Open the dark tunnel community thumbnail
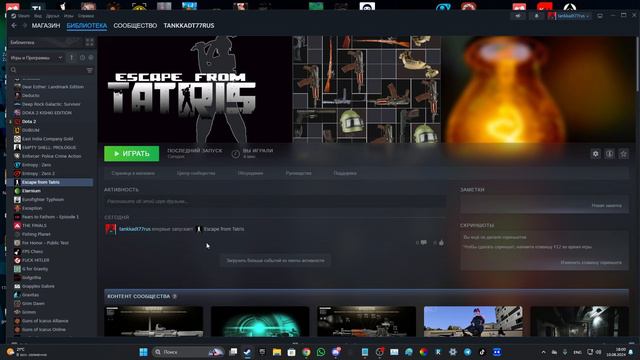The image size is (640, 360). [580, 322]
